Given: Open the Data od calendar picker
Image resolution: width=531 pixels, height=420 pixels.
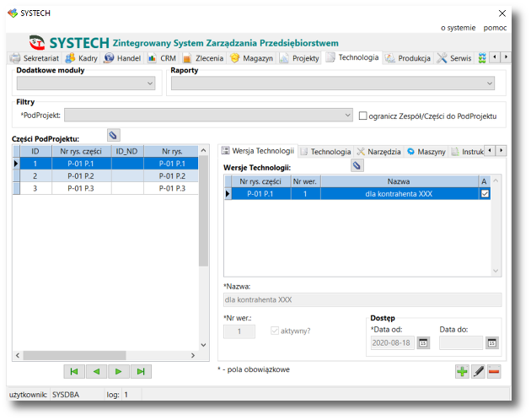Looking at the screenshot, I should coord(423,343).
